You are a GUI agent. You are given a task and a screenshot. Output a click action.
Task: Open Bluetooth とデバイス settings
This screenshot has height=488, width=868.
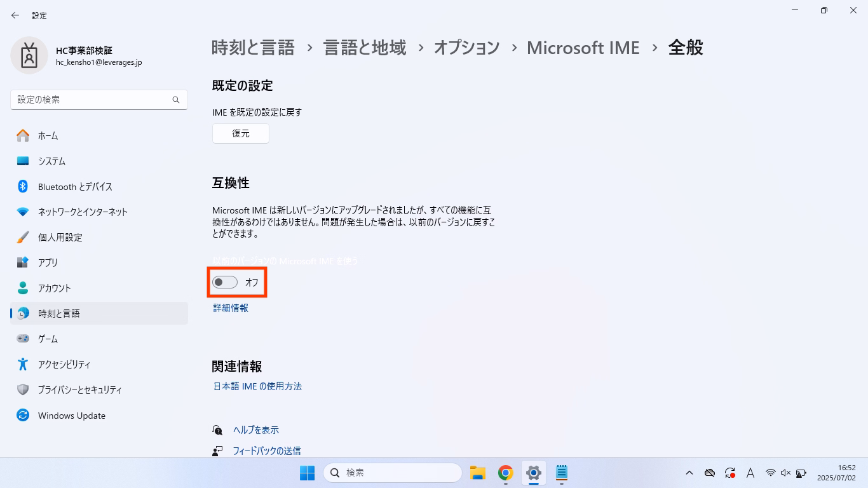99,186
